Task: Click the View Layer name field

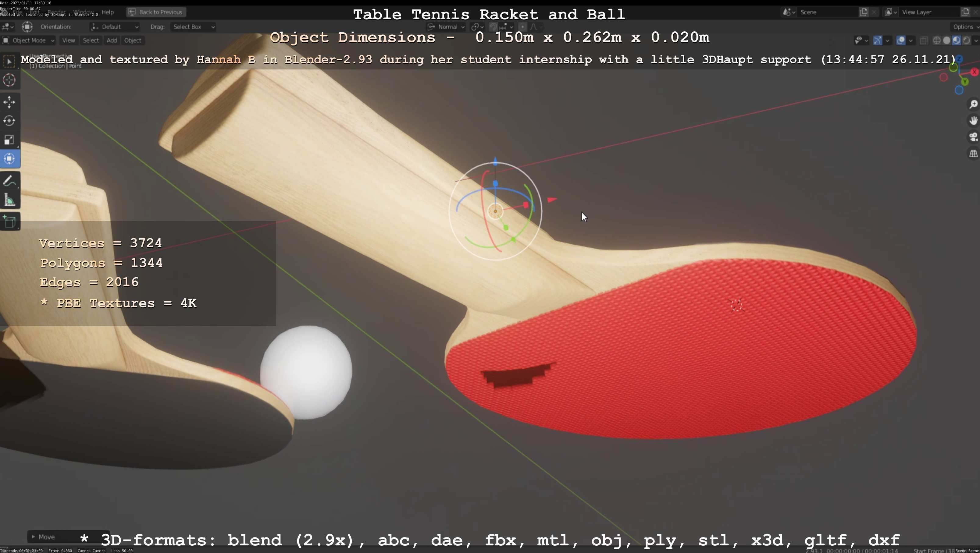Action: coord(929,12)
